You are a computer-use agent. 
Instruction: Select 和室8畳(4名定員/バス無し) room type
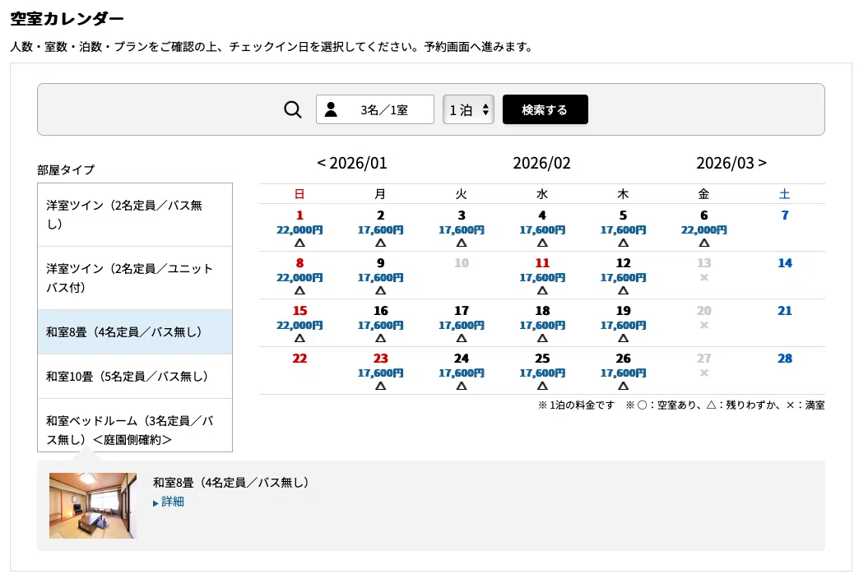(x=135, y=332)
